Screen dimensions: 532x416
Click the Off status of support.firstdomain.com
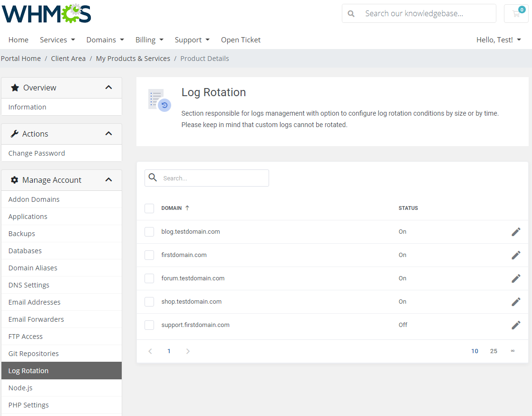pyautogui.click(x=403, y=325)
